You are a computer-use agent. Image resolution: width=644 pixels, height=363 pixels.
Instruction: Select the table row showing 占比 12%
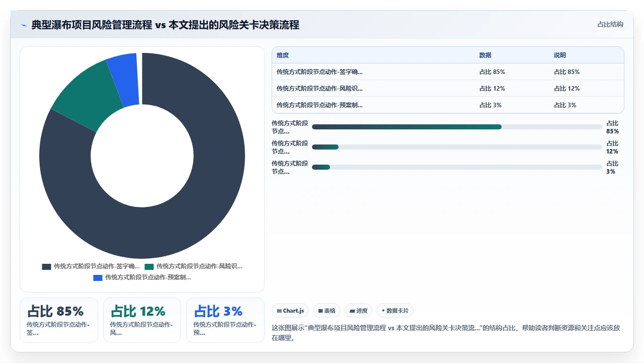tap(448, 89)
